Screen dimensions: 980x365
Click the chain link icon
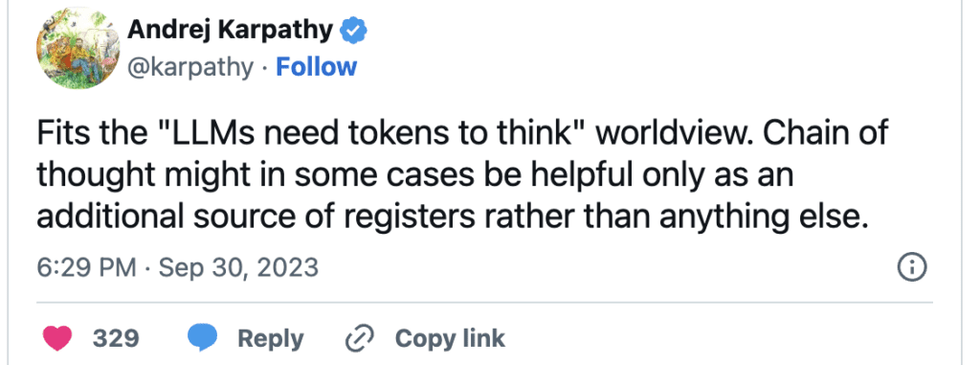point(360,339)
